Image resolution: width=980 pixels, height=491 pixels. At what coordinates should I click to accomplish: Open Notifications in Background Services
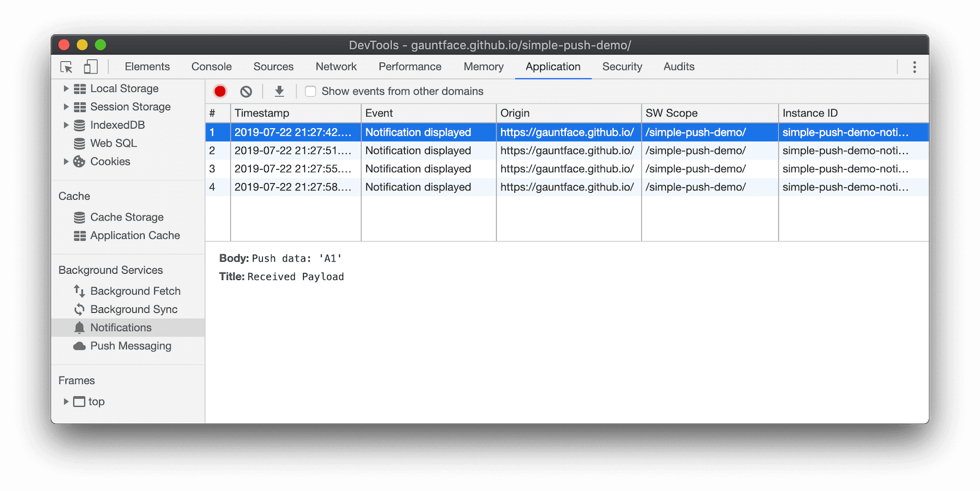coord(121,328)
